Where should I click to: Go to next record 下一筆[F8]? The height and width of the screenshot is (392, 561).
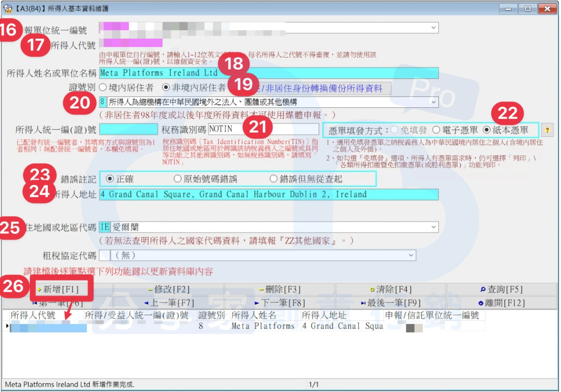pos(280,303)
